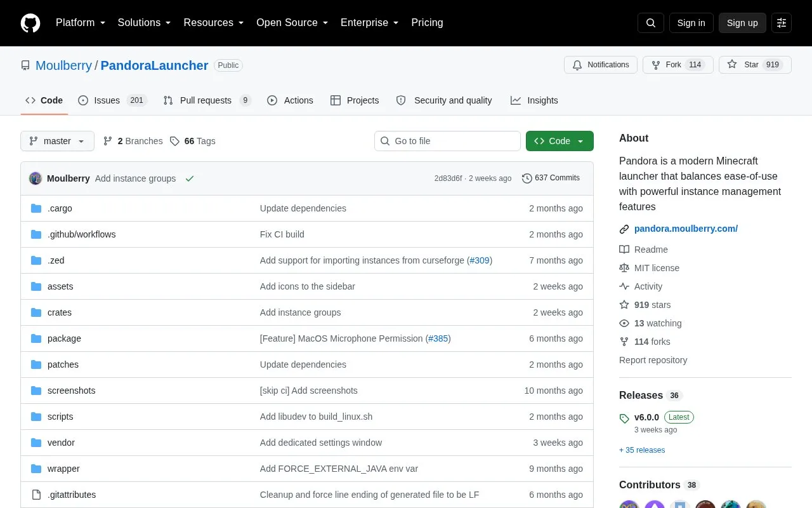Switch to the Pull requests tab
812x508 pixels.
point(207,100)
